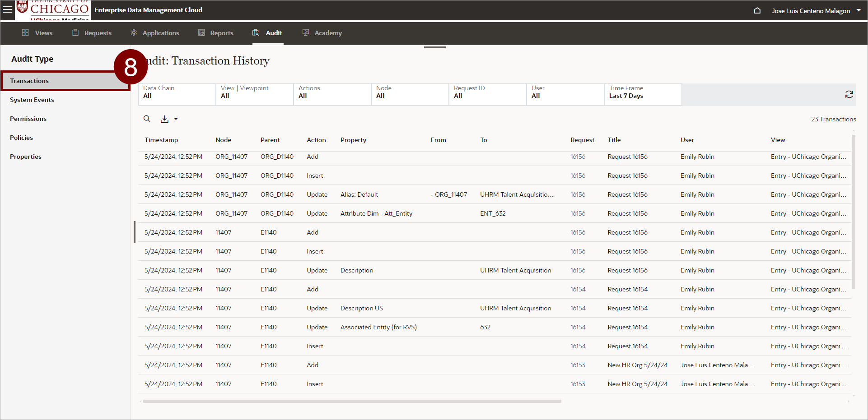Open the Time Frame filter dropdown
The height and width of the screenshot is (420, 868).
[642, 94]
